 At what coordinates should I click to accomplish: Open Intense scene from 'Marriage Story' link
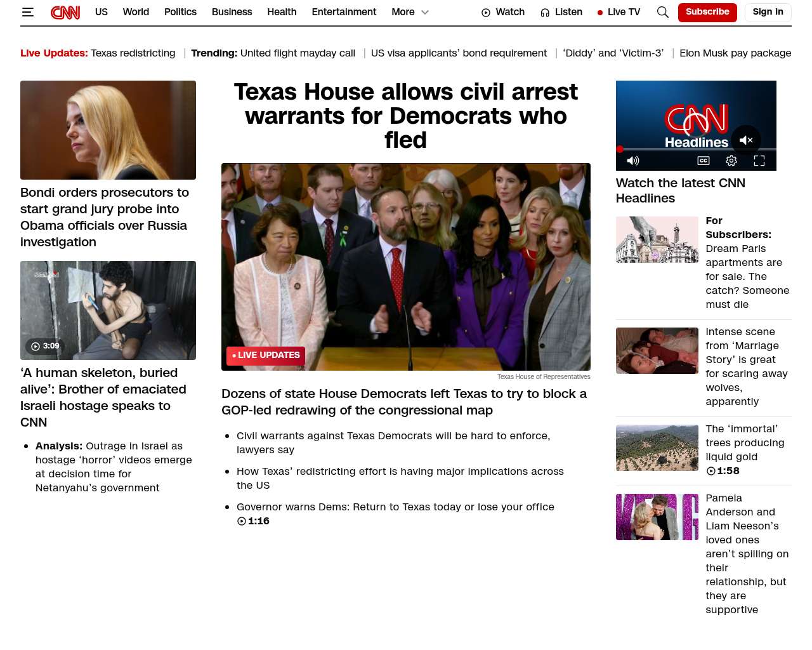click(x=747, y=367)
